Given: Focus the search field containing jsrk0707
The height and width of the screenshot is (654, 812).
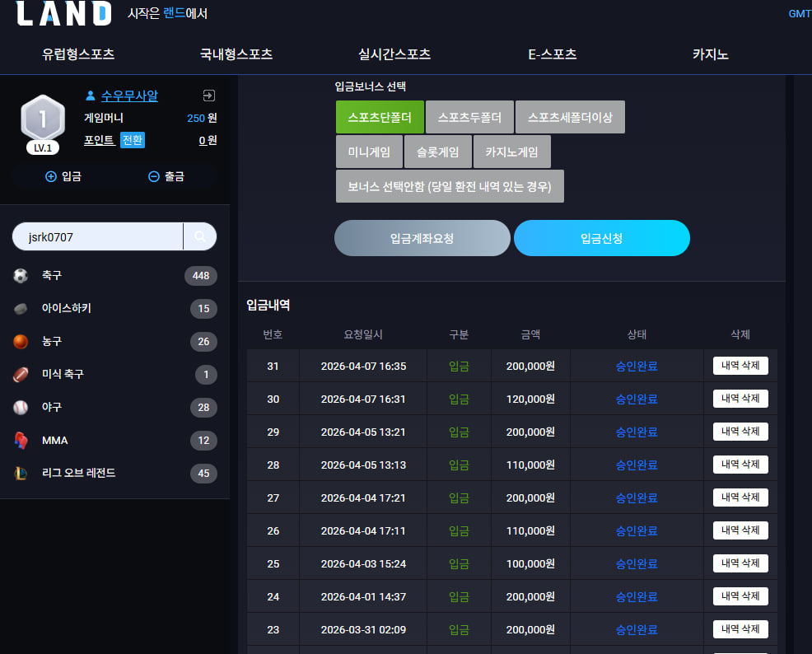Looking at the screenshot, I should pyautogui.click(x=98, y=236).
